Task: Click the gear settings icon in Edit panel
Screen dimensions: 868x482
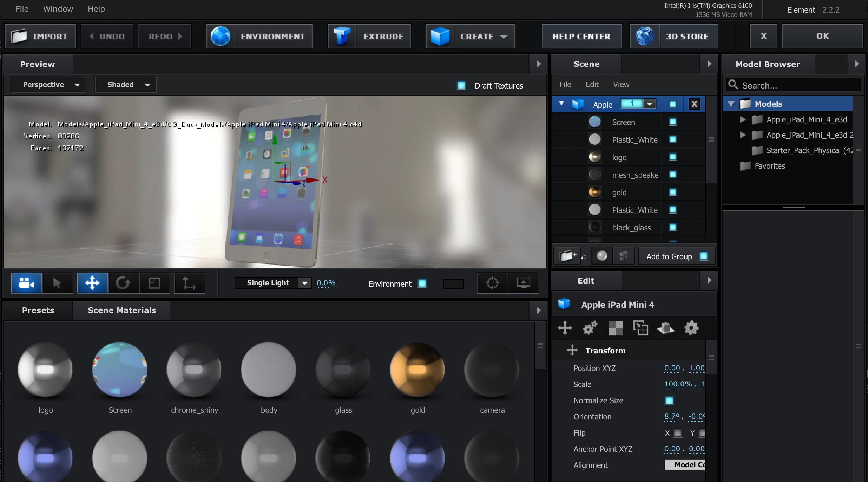Action: [691, 328]
